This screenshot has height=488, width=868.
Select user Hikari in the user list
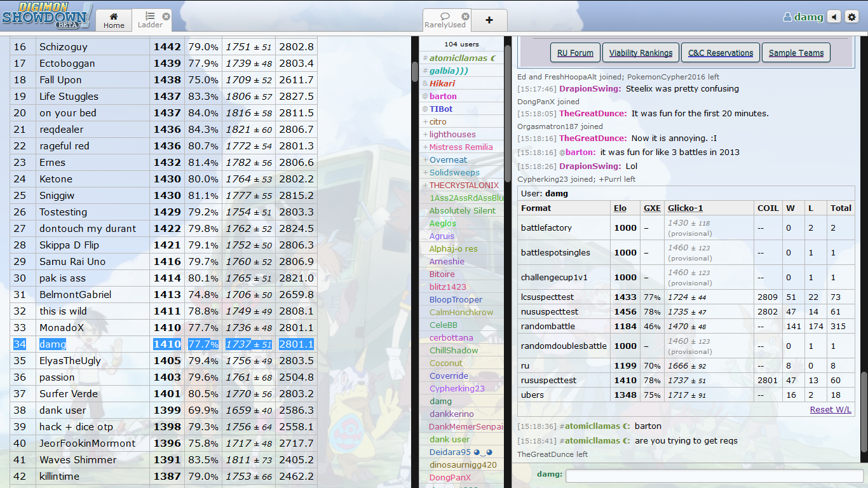(x=461, y=83)
